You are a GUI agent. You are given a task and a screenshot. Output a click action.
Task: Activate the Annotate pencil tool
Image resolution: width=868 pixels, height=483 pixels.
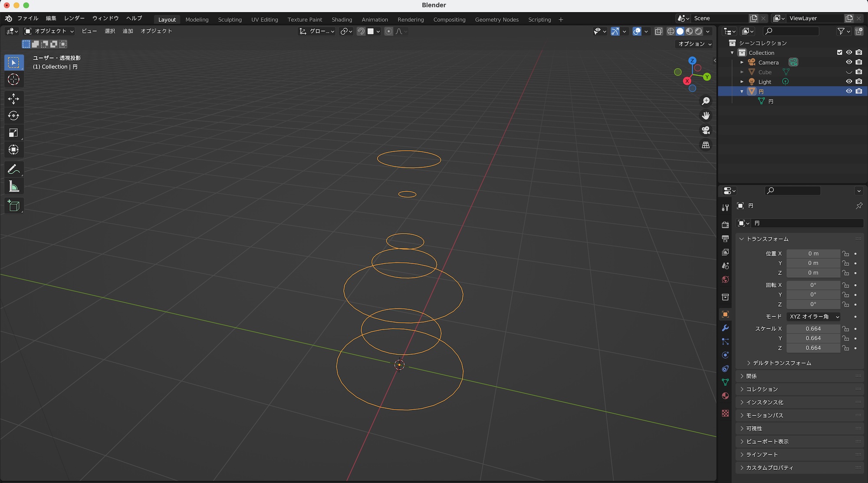click(13, 169)
